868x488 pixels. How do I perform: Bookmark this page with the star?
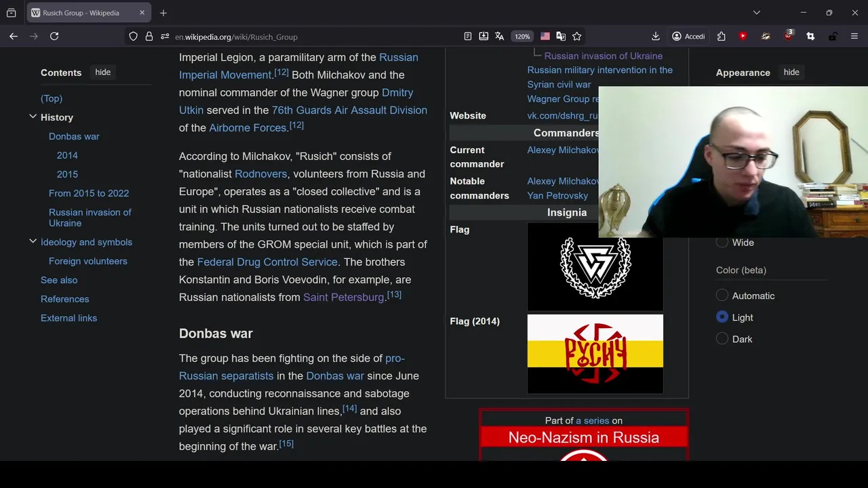(x=577, y=37)
